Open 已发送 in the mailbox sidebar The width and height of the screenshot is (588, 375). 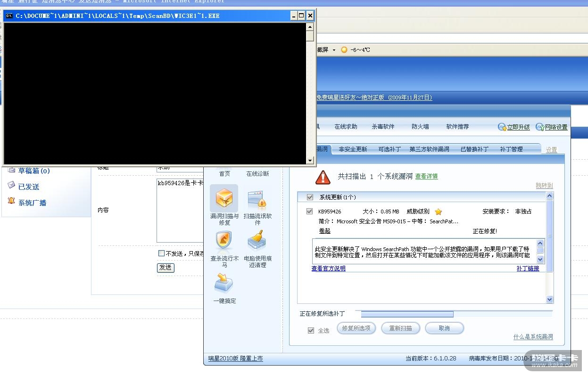(29, 187)
